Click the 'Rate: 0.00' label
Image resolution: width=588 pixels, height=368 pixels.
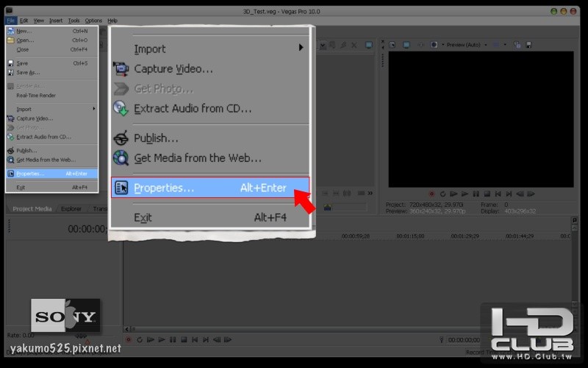(x=21, y=335)
